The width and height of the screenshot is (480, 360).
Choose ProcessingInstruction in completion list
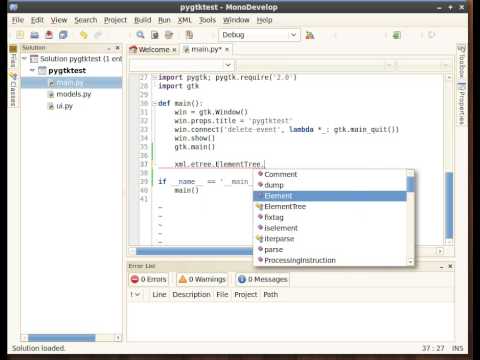330,260
